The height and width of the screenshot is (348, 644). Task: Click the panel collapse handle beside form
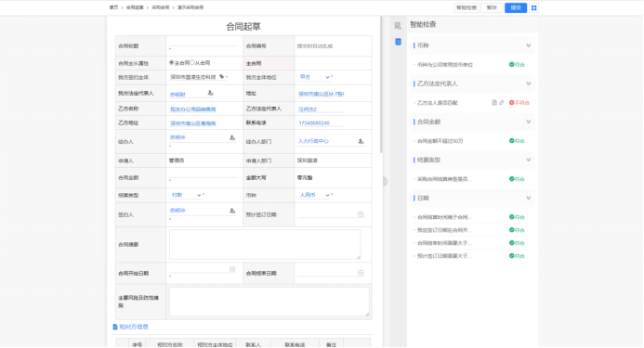(385, 181)
